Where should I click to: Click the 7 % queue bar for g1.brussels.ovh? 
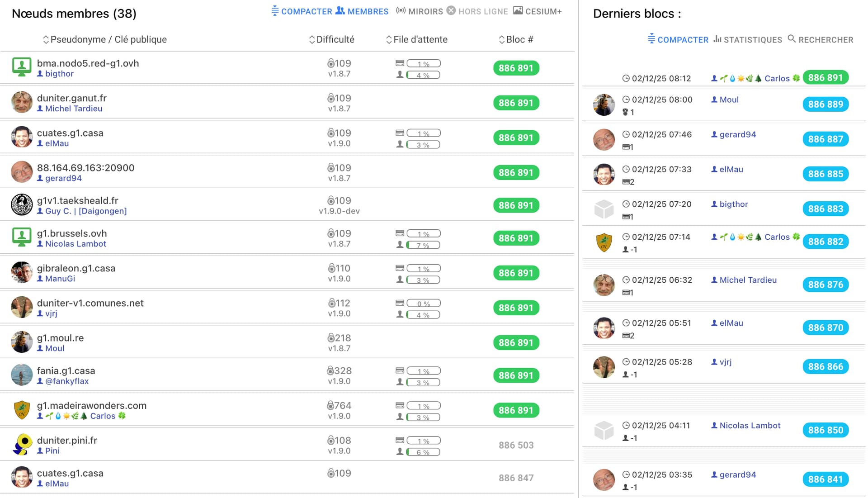coord(423,245)
